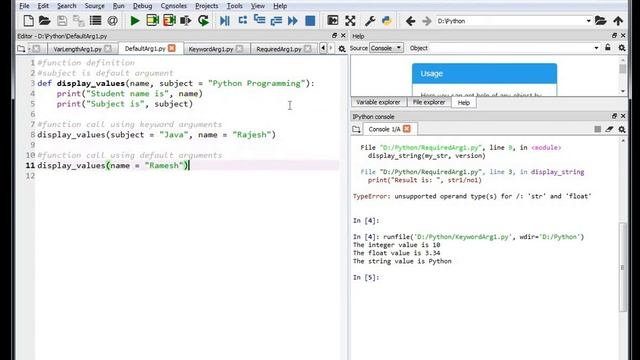The height and width of the screenshot is (360, 640).
Task: Step over current line debug icon
Action: [242, 20]
